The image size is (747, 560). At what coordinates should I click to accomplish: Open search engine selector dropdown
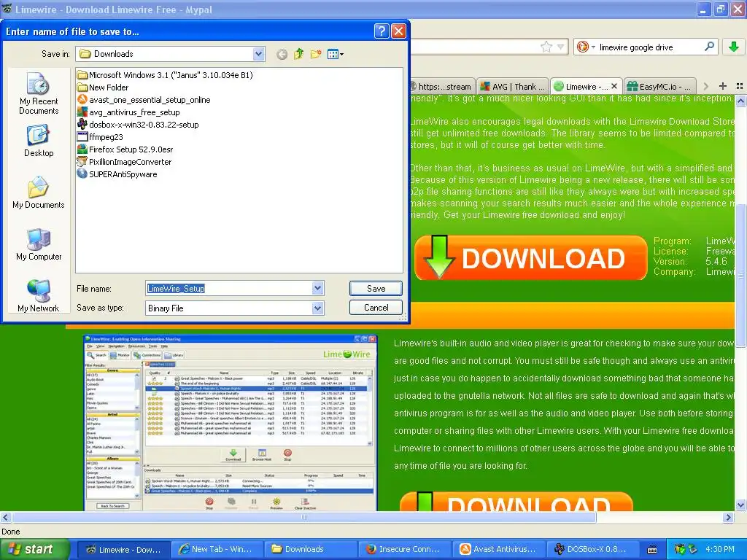point(586,47)
